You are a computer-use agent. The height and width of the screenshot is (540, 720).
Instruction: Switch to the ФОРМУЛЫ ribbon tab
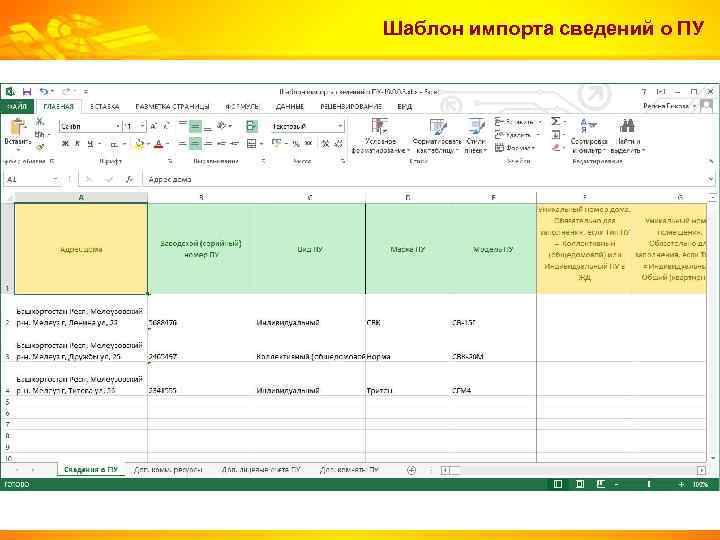242,107
